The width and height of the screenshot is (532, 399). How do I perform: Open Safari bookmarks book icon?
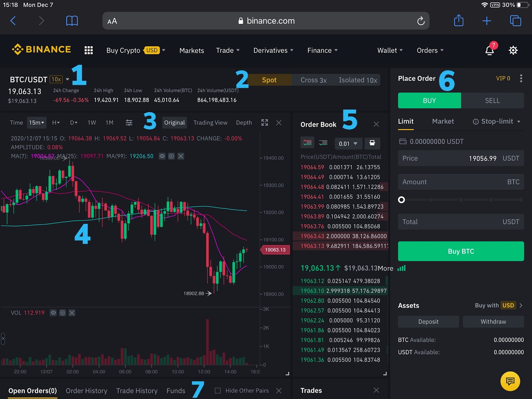point(72,21)
